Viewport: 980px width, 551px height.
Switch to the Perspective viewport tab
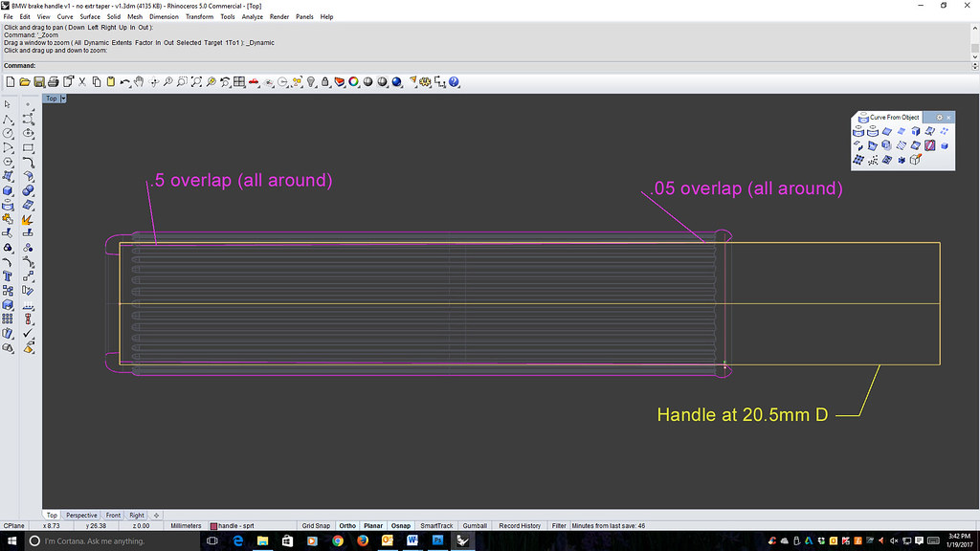(x=81, y=516)
